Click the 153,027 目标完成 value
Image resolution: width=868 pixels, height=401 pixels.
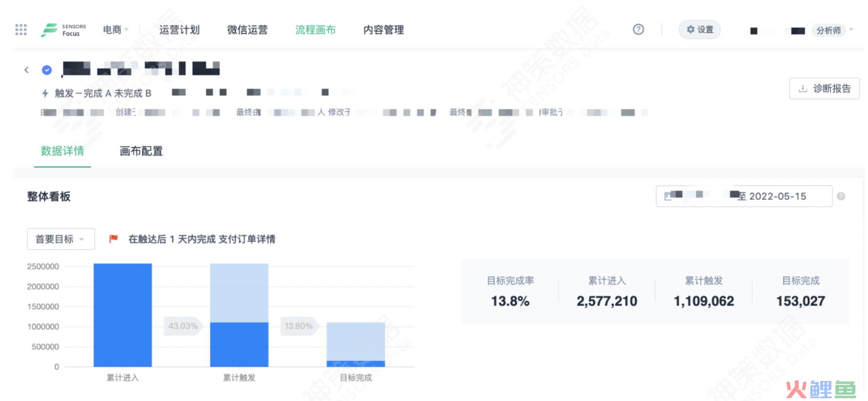point(801,301)
